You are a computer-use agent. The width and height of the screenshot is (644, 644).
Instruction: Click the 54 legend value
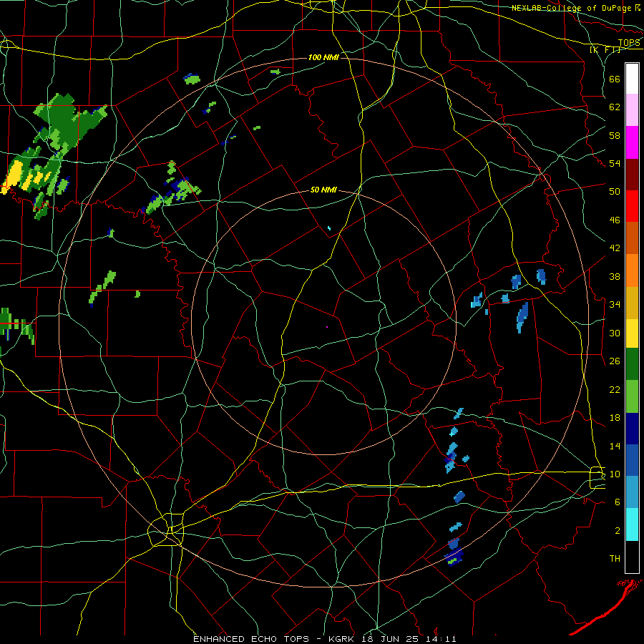615,163
